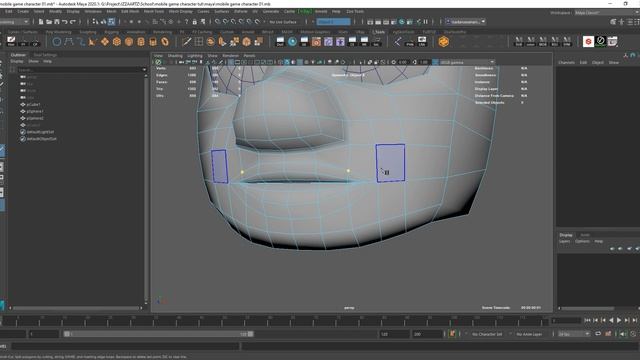Viewport: 640px width, 360px height.
Task: Open a scene file via toolbar icon
Action: (49, 22)
